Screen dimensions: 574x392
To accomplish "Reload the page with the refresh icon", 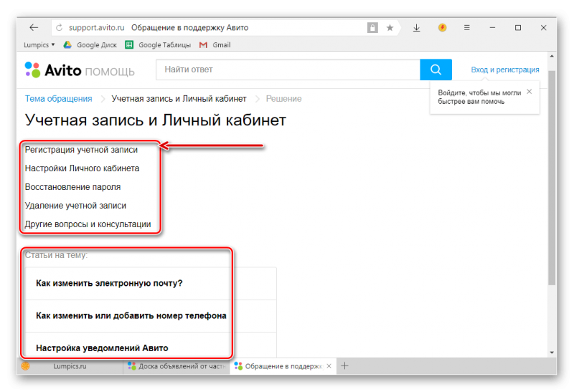I will 60,27.
